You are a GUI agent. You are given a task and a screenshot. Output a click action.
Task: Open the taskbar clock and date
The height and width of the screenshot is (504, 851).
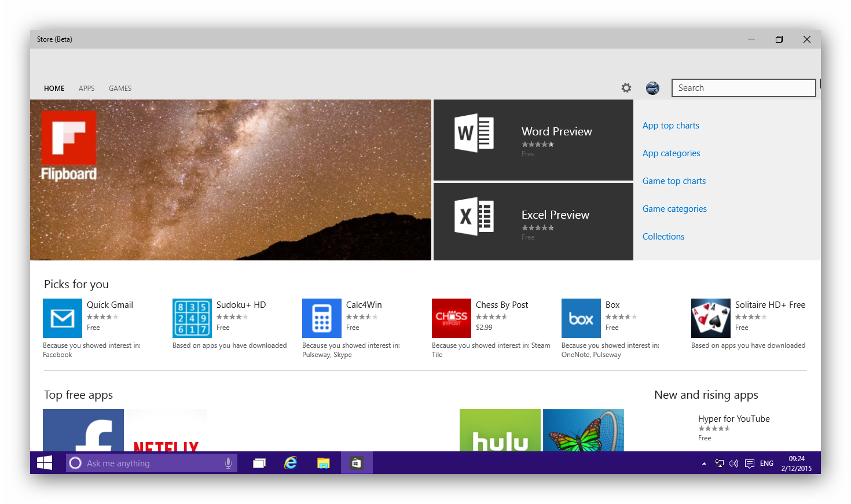(x=797, y=463)
